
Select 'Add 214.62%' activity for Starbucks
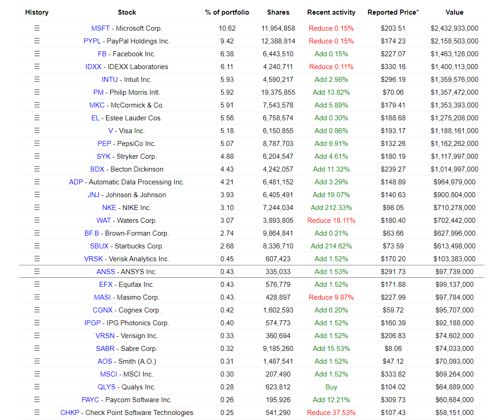331,246
